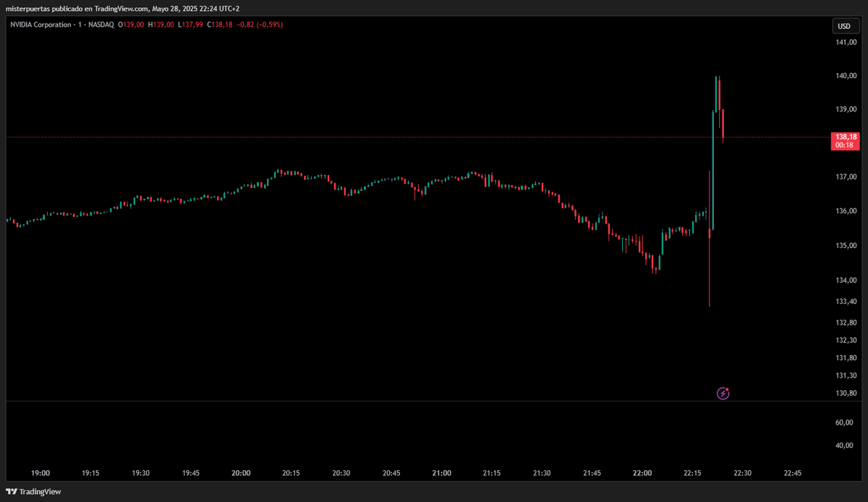Viewport: 868px width, 502px height.
Task: Click the 131,30 price axis label
Action: [x=846, y=375]
